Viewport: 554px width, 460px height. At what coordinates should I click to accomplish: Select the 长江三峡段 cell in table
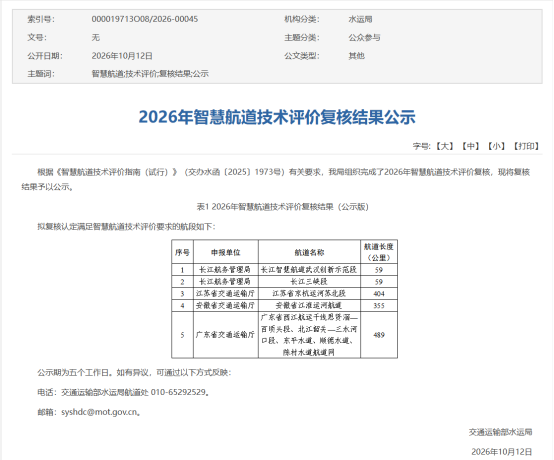point(309,282)
